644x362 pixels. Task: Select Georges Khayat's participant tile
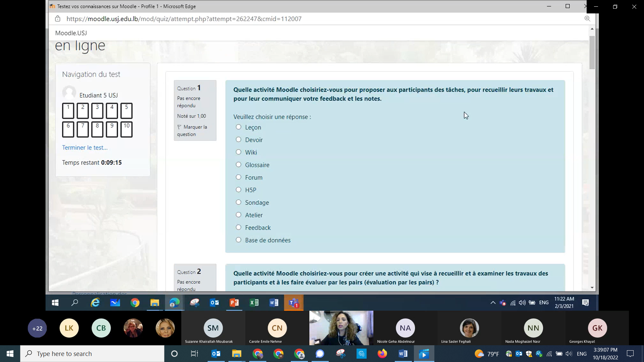point(597,328)
